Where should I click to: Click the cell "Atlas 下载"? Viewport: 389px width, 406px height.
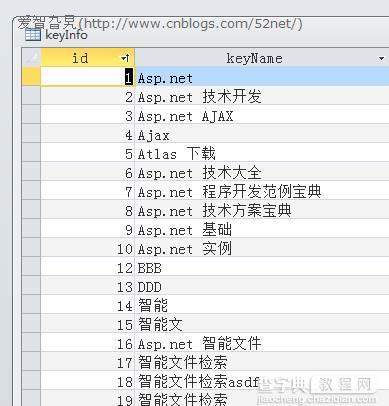[x=262, y=153]
